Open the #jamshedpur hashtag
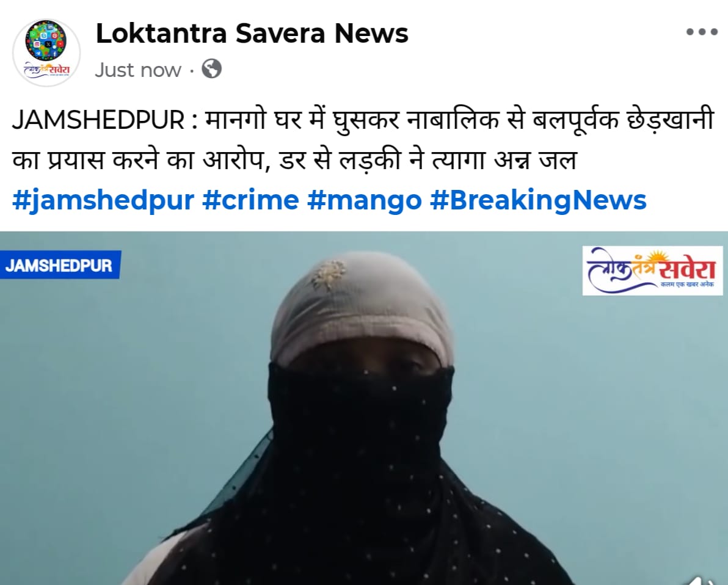The width and height of the screenshot is (728, 585). [x=103, y=200]
